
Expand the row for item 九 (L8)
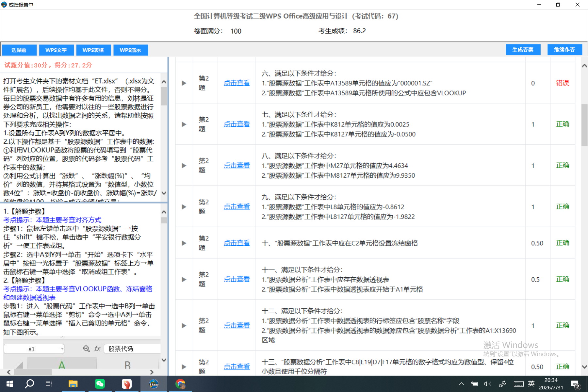(x=184, y=206)
